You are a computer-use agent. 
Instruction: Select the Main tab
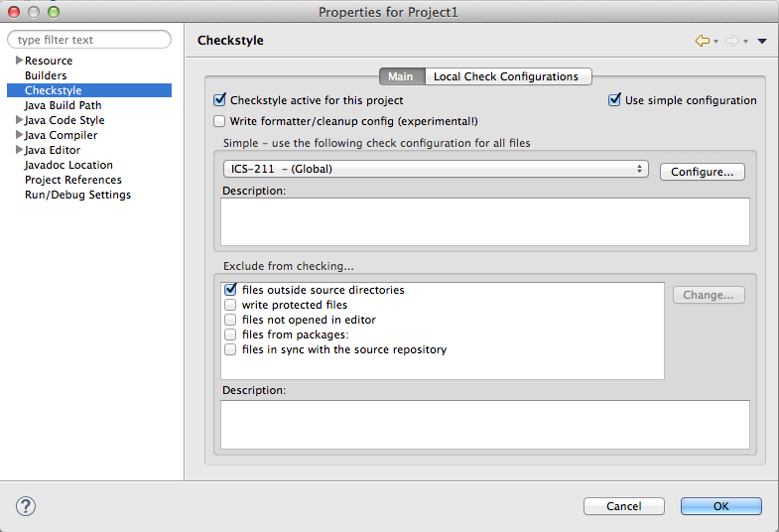401,76
